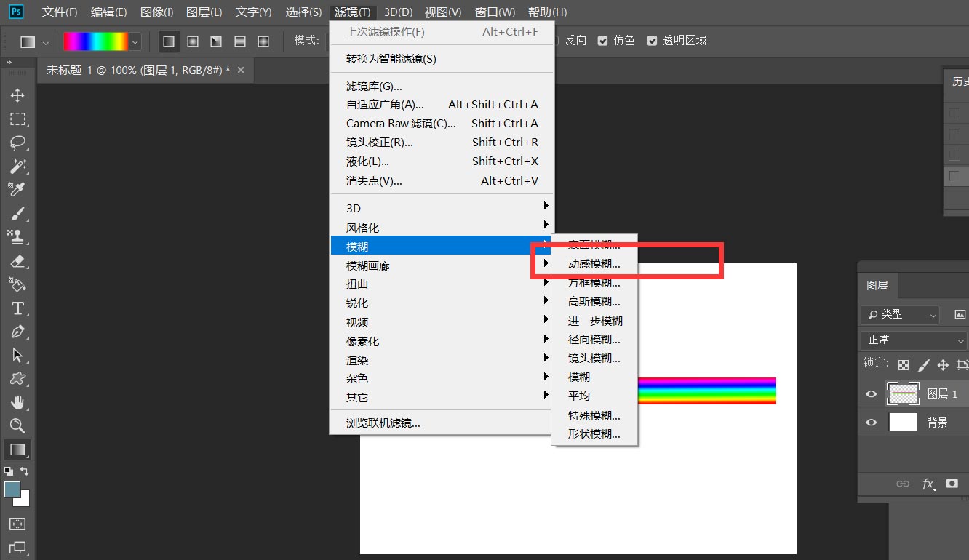Click the swap foreground/background colors icon
This screenshot has height=560, width=969.
point(25,471)
